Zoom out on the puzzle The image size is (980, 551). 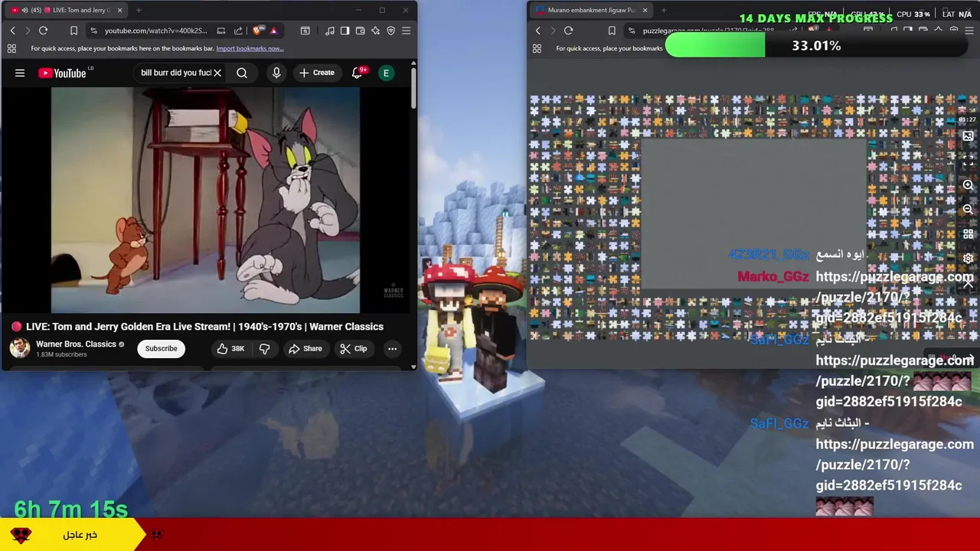[x=968, y=209]
